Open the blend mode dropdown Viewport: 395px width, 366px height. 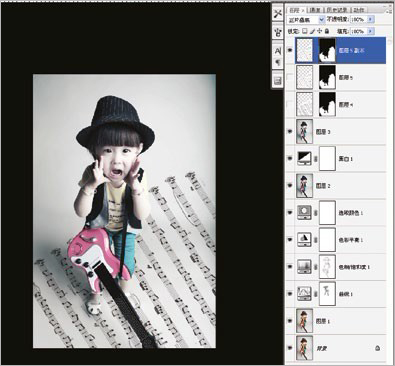pos(306,20)
